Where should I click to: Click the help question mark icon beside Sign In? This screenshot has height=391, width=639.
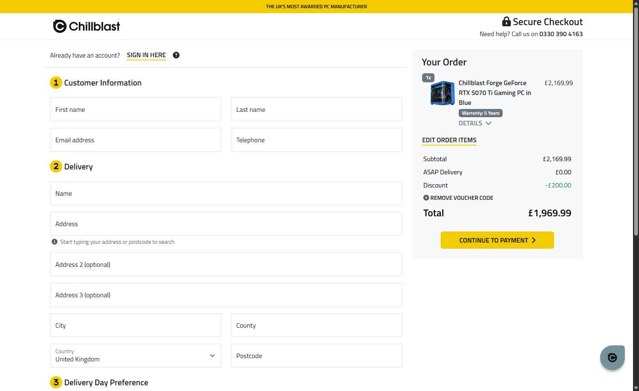point(176,55)
